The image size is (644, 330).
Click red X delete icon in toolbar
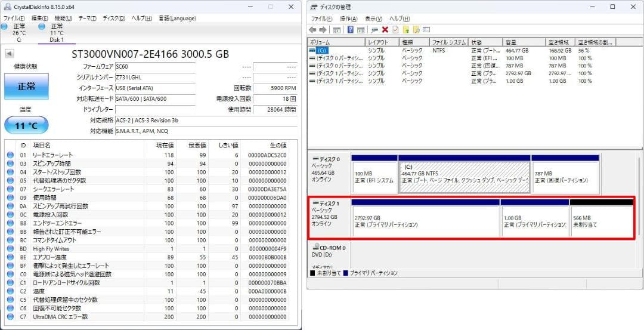385,30
